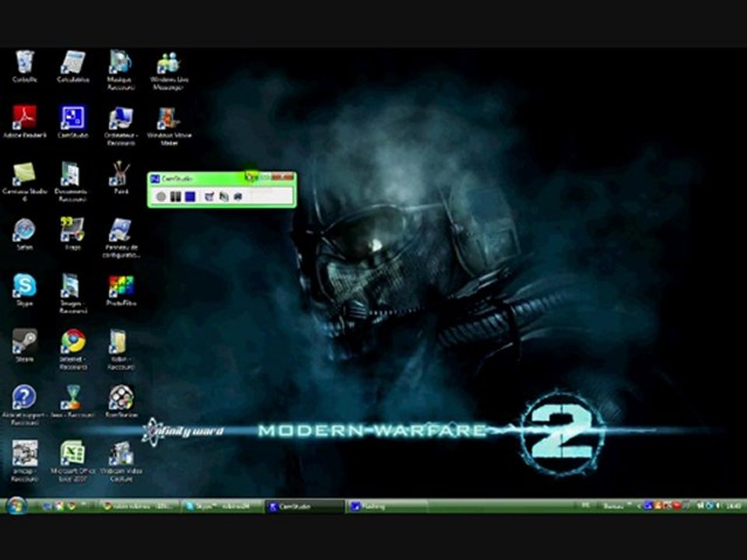This screenshot has height=560, width=747.
Task: Click the CamStudio window title bar icon
Action: pyautogui.click(x=155, y=179)
